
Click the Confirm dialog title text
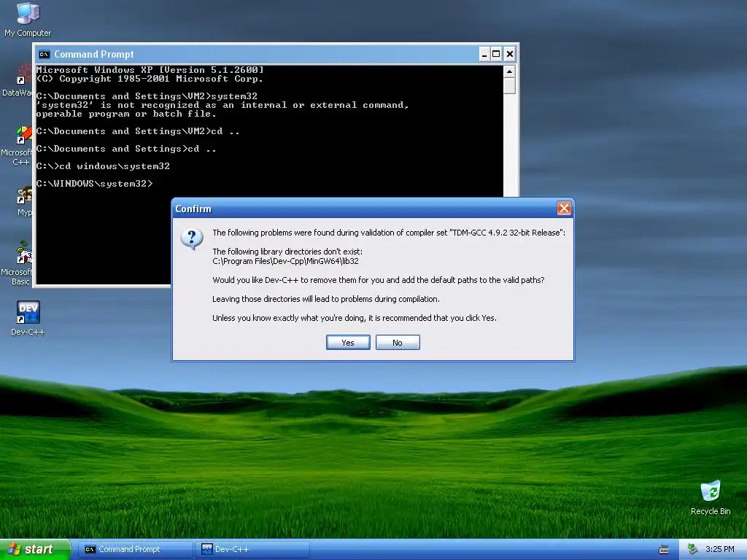[x=193, y=209]
